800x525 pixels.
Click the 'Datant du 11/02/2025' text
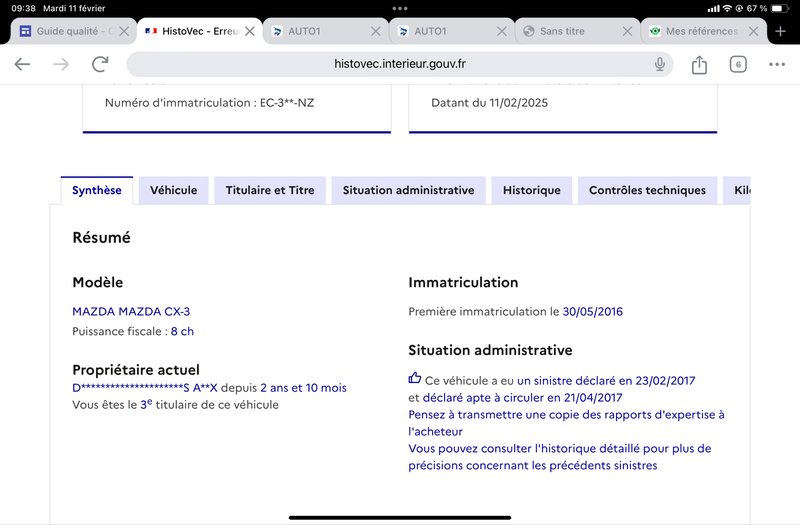pos(489,103)
